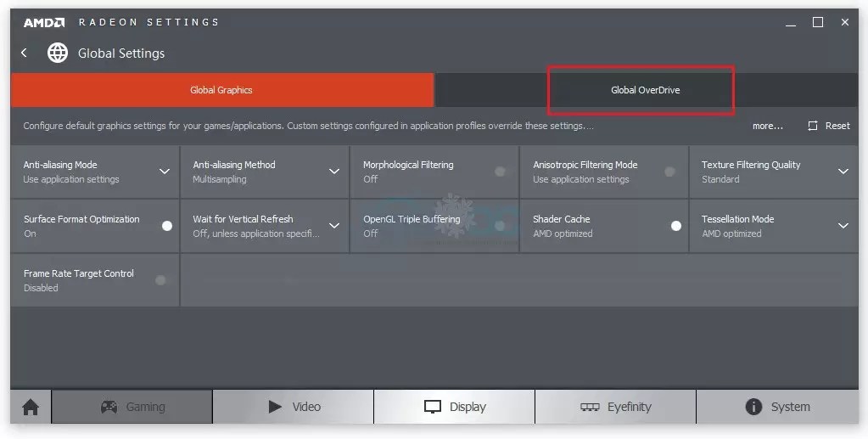Click the Gaming controller icon
This screenshot has width=868, height=439.
[x=109, y=407]
